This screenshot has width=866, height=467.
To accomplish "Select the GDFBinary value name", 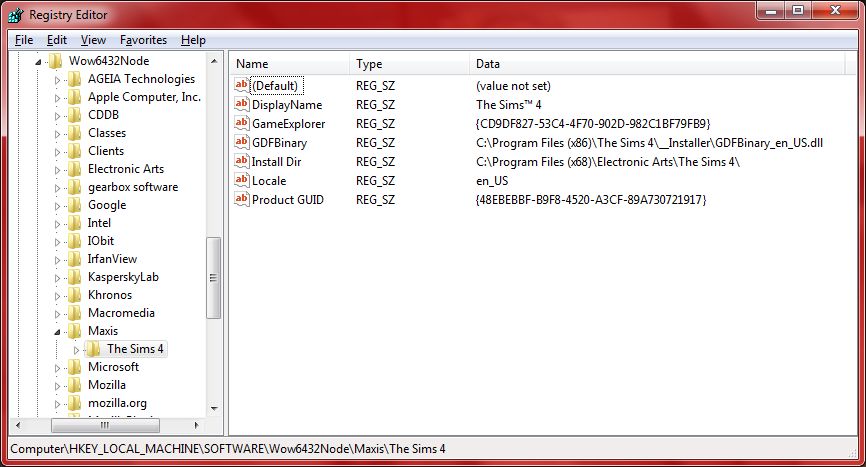I will pos(279,143).
